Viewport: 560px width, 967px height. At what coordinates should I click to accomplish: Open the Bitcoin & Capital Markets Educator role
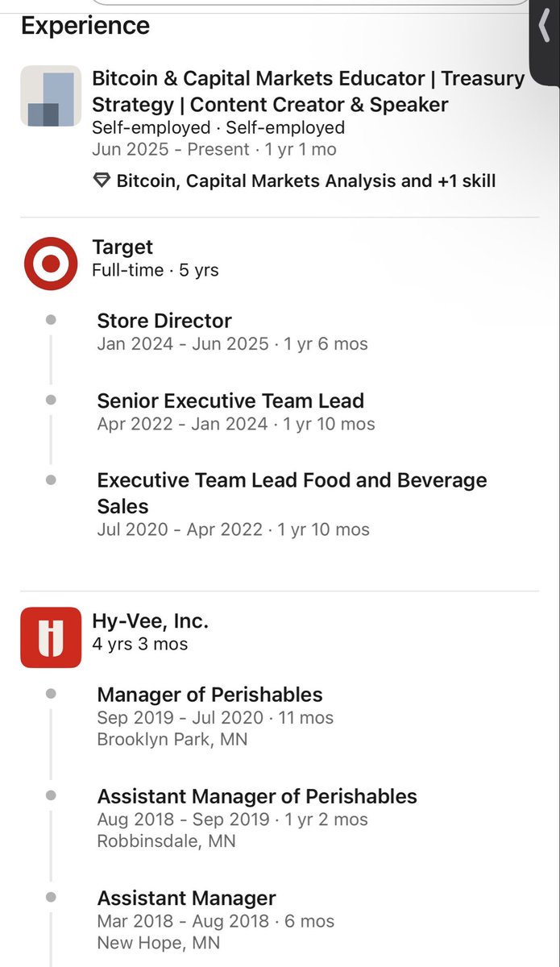[309, 91]
